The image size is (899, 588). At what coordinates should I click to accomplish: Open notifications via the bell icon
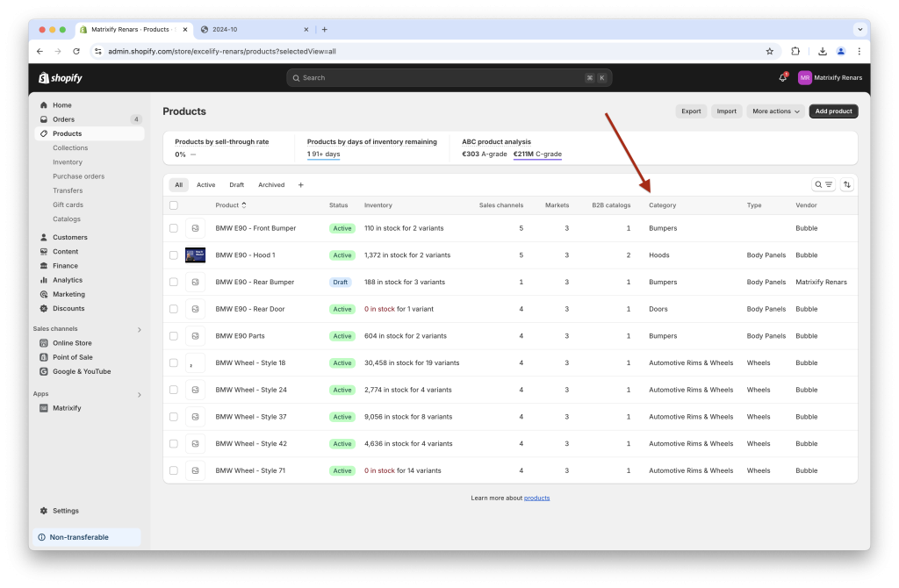(x=781, y=77)
